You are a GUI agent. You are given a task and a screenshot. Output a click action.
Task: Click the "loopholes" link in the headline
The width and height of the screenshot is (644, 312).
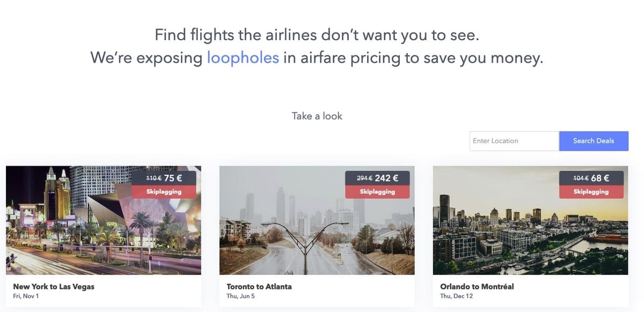coord(243,57)
